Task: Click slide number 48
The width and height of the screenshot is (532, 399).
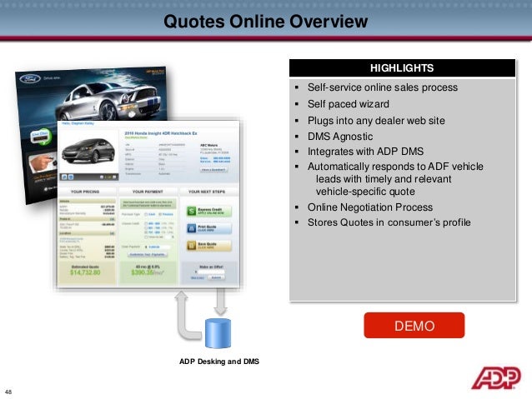Action: 8,392
